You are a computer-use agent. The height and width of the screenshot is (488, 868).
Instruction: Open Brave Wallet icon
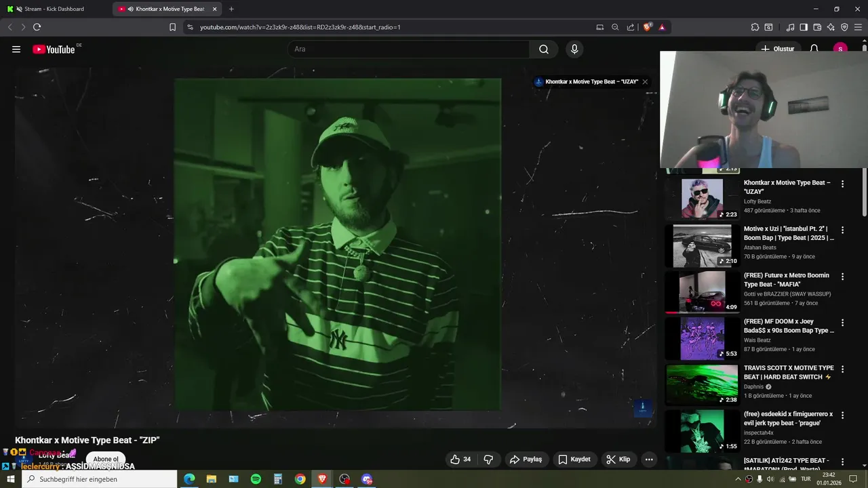(x=817, y=27)
